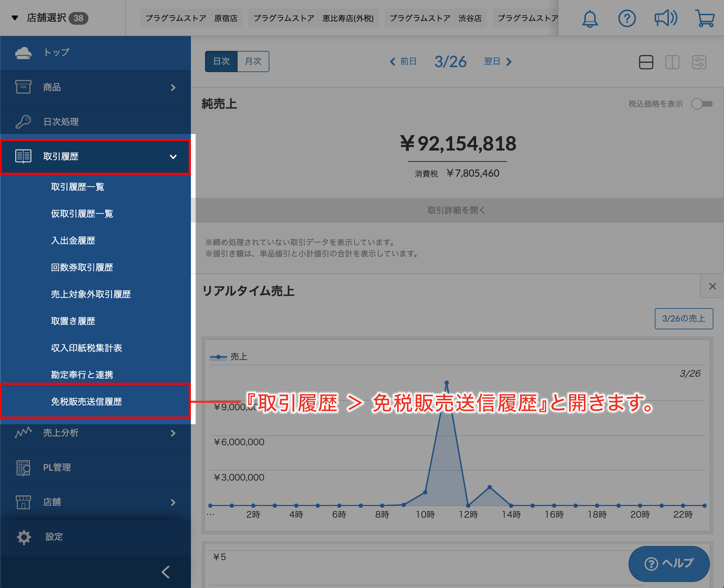Viewport: 724px width, 588px height.
Task: Open the shopping cart icon
Action: pyautogui.click(x=705, y=18)
